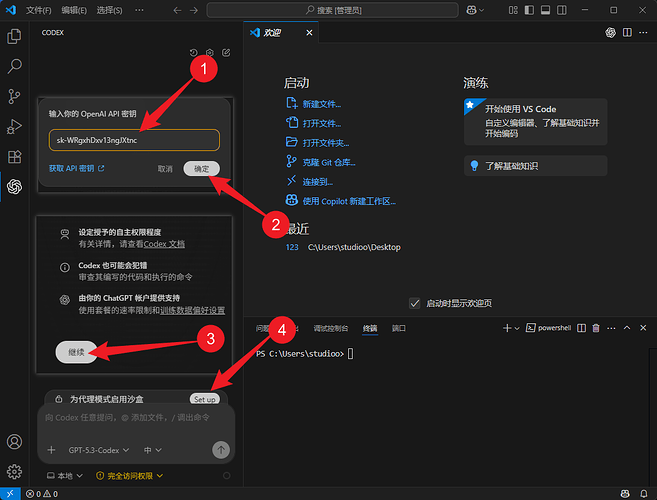Open notifications bell in status bar
657x500 pixels.
tap(644, 494)
